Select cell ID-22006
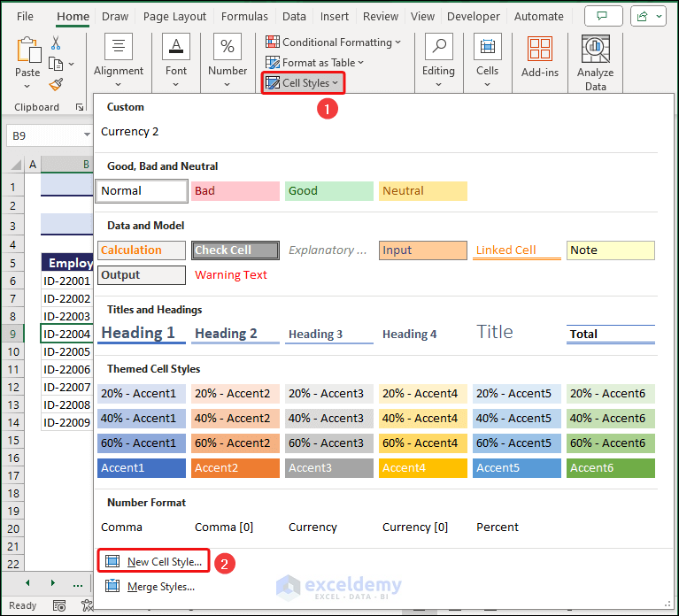This screenshot has width=679, height=616. click(66, 369)
